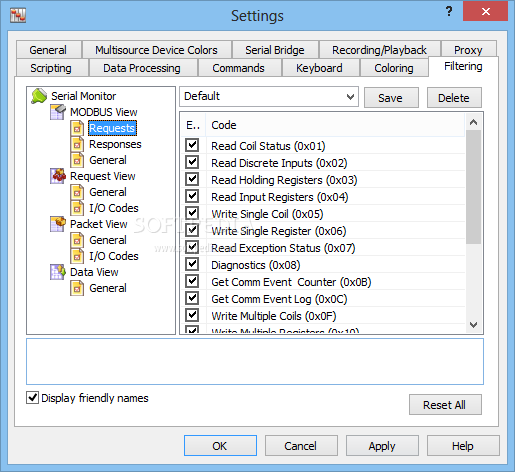
Task: Switch to the Commands tab
Action: [x=239, y=68]
